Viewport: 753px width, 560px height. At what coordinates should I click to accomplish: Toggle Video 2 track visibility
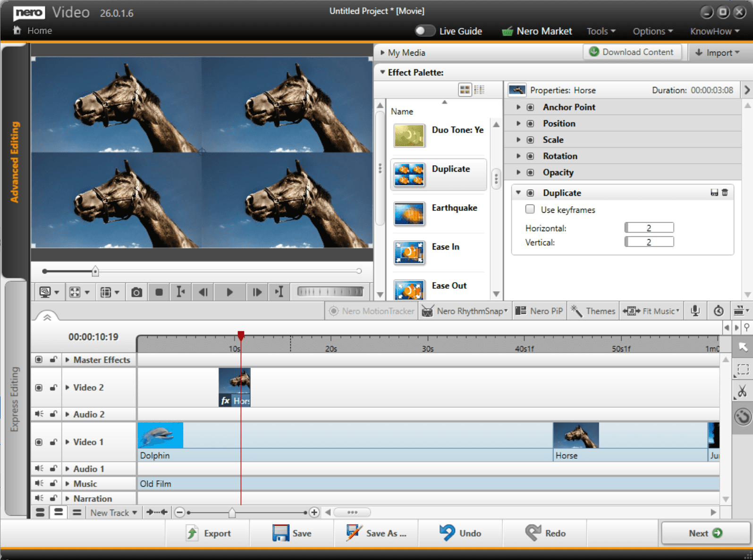(x=39, y=387)
